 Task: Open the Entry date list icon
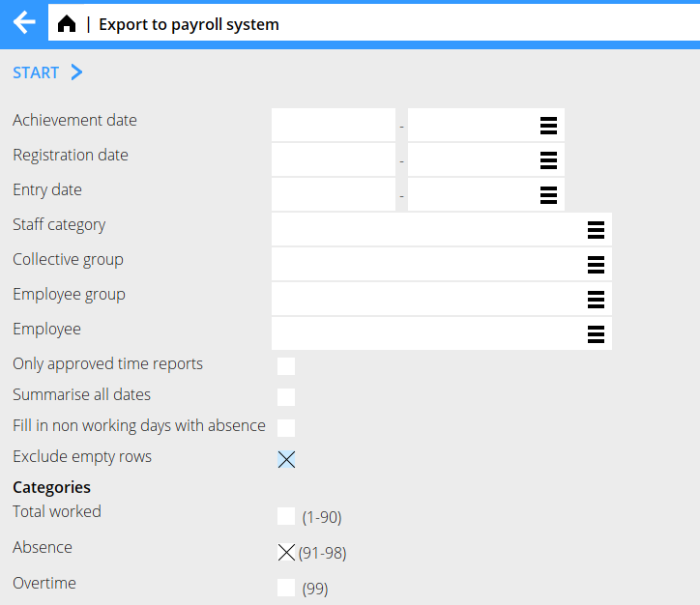tap(548, 195)
